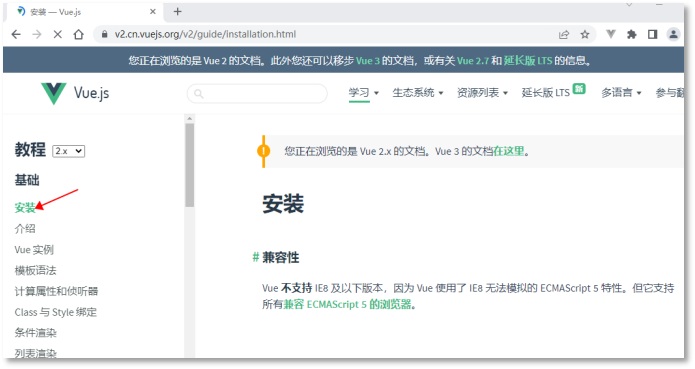Select 条件渲染 in the sidebar
Image resolution: width=695 pixels, height=369 pixels.
coord(35,333)
